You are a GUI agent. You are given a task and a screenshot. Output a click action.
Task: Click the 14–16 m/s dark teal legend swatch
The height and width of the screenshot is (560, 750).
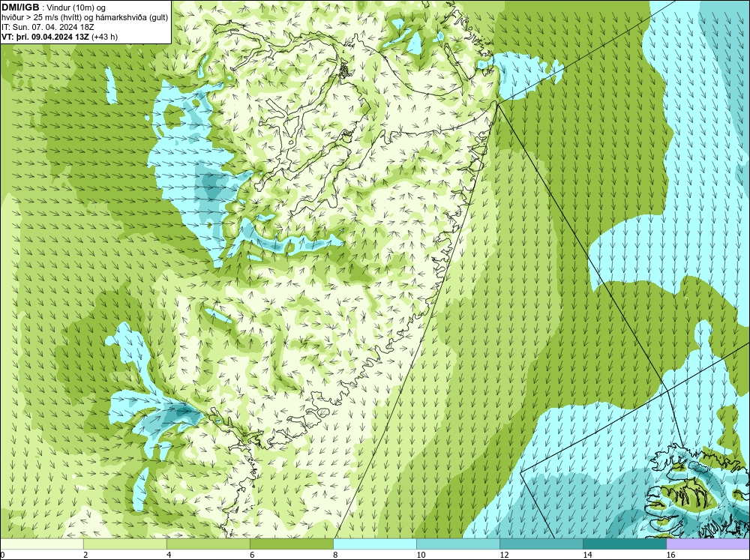tap(625, 544)
